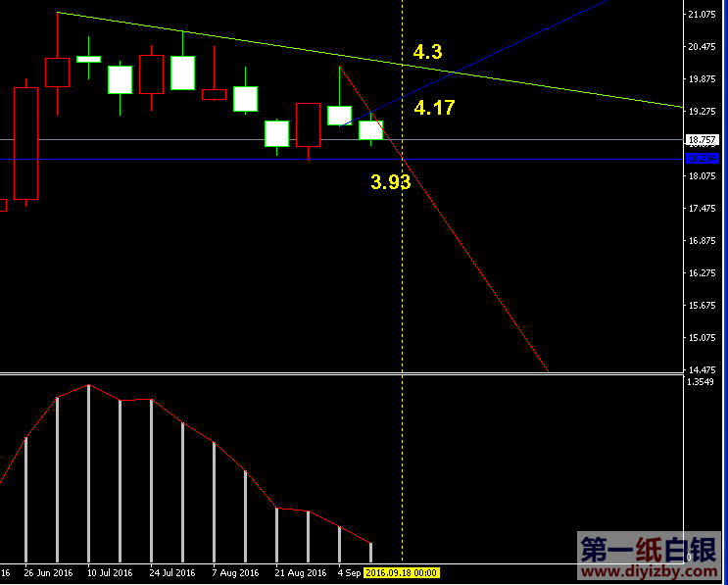Viewport: 728px width, 585px height.
Task: Click the separator between chart and indicator
Action: [x=343, y=373]
